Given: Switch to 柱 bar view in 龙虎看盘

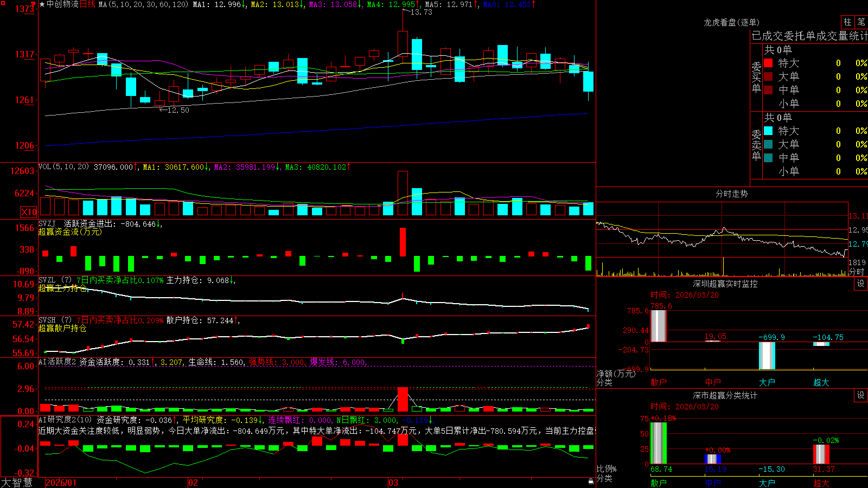Looking at the screenshot, I should 847,22.
